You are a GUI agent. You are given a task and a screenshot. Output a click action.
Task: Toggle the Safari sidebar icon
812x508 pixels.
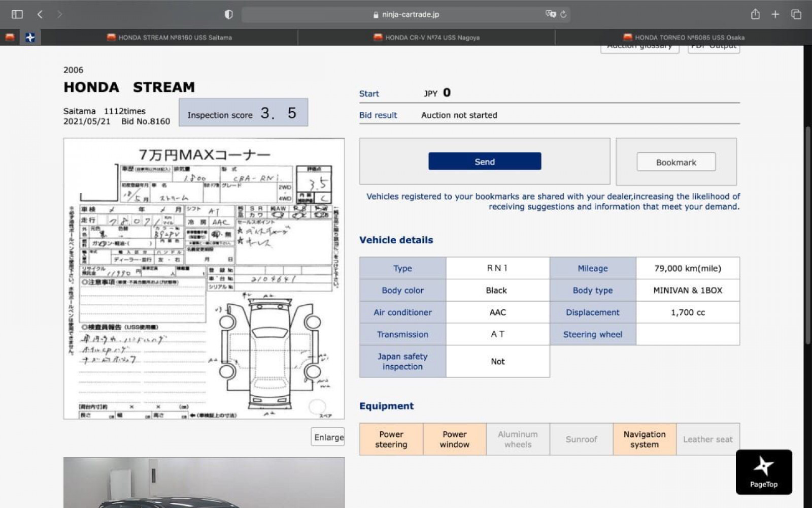coord(17,14)
